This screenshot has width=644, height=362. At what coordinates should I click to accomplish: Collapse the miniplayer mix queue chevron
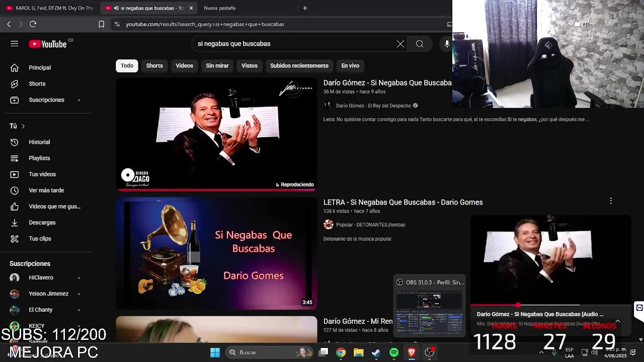(617, 322)
